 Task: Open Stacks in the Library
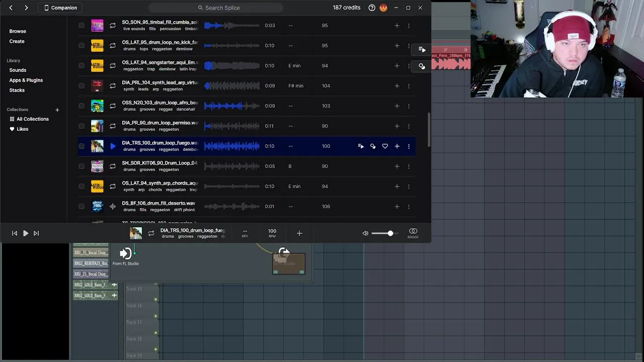[17, 90]
